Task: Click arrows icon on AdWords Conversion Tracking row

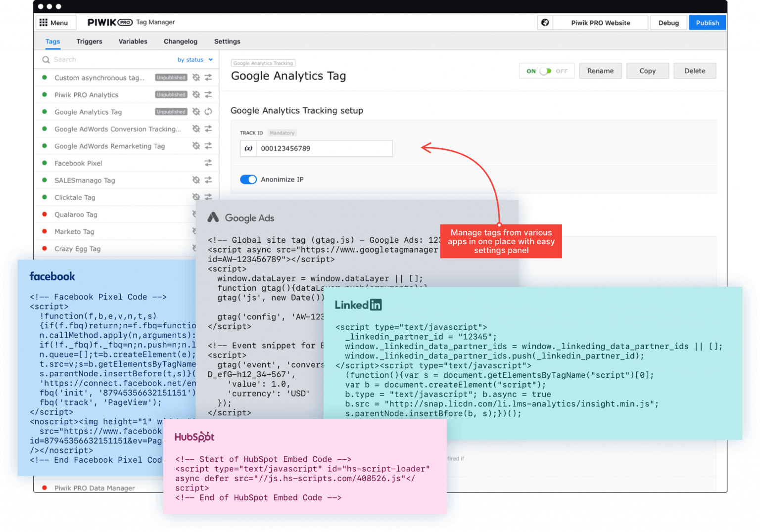Action: click(208, 129)
